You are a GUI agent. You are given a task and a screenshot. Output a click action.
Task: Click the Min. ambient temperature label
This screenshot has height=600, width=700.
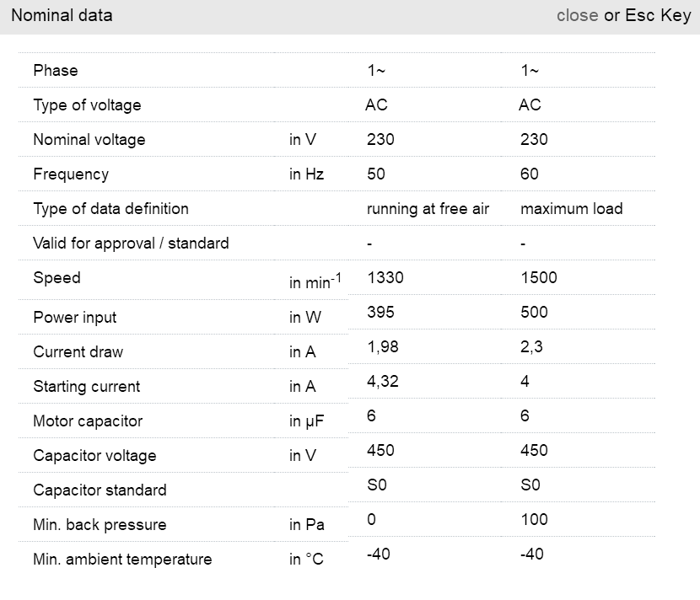click(x=122, y=560)
